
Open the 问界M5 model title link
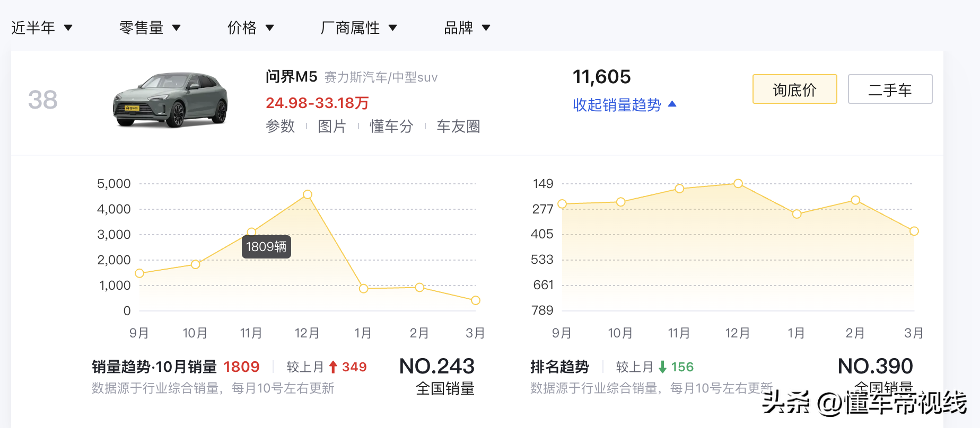pyautogui.click(x=291, y=77)
